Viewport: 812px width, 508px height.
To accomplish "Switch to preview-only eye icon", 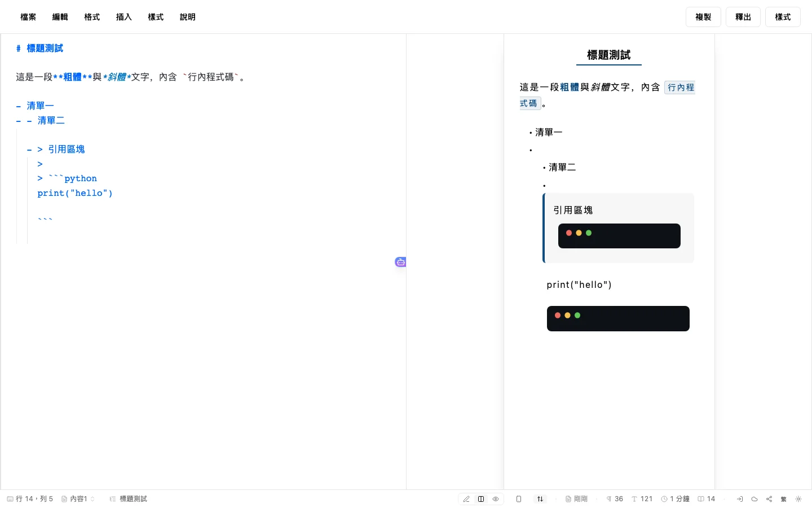I will click(x=496, y=499).
